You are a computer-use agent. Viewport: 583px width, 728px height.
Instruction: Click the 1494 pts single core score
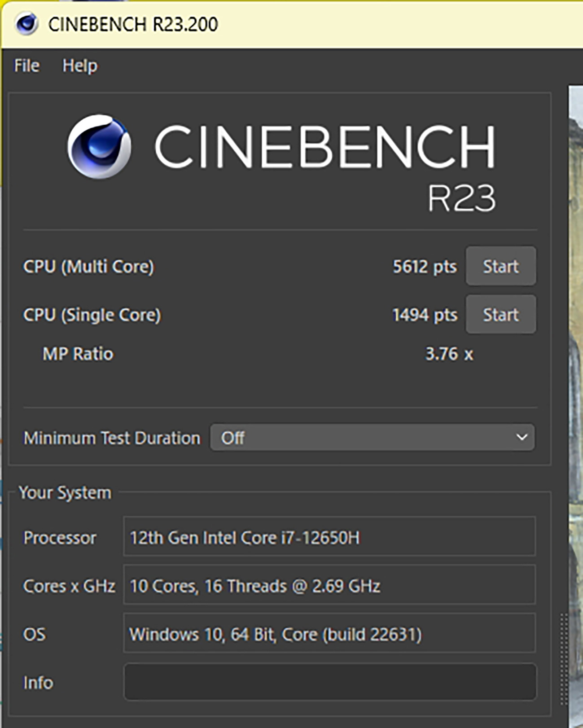425,315
